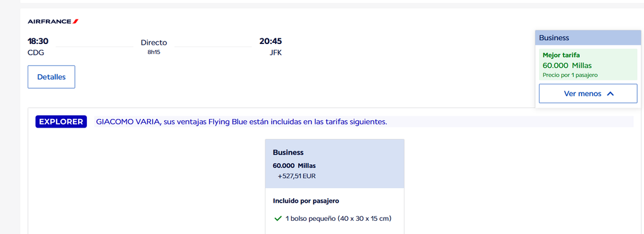Click the 8h15 flight duration

[x=154, y=52]
